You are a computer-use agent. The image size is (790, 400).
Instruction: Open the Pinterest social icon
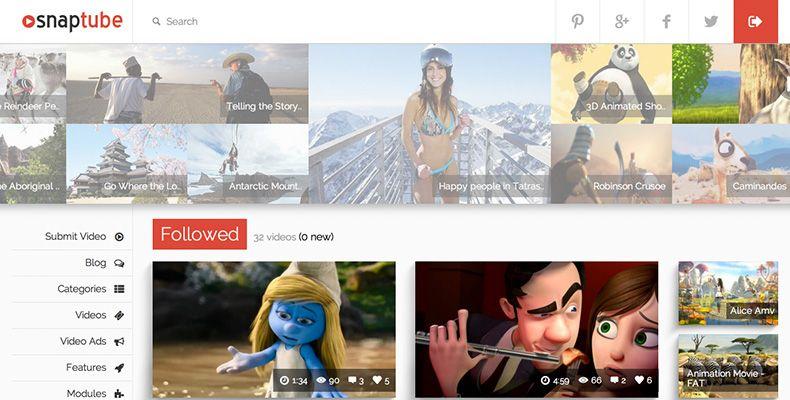coord(577,22)
